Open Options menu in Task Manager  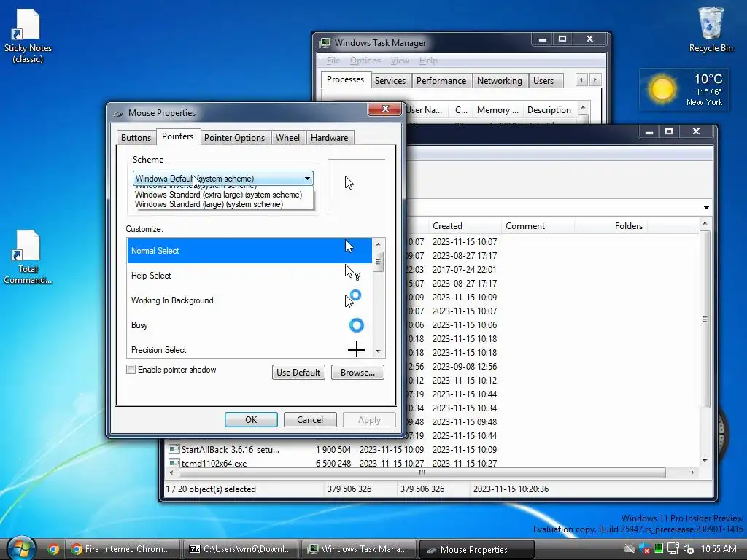pyautogui.click(x=365, y=61)
